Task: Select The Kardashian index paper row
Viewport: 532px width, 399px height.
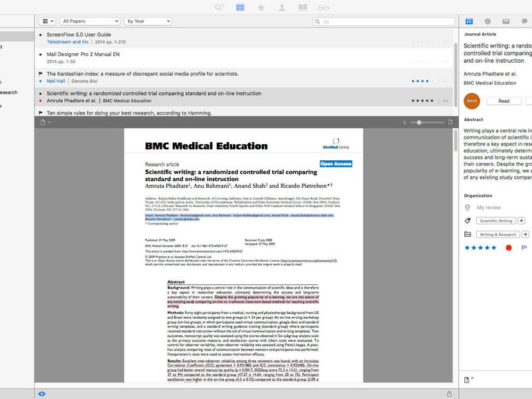Action: pyautogui.click(x=244, y=77)
